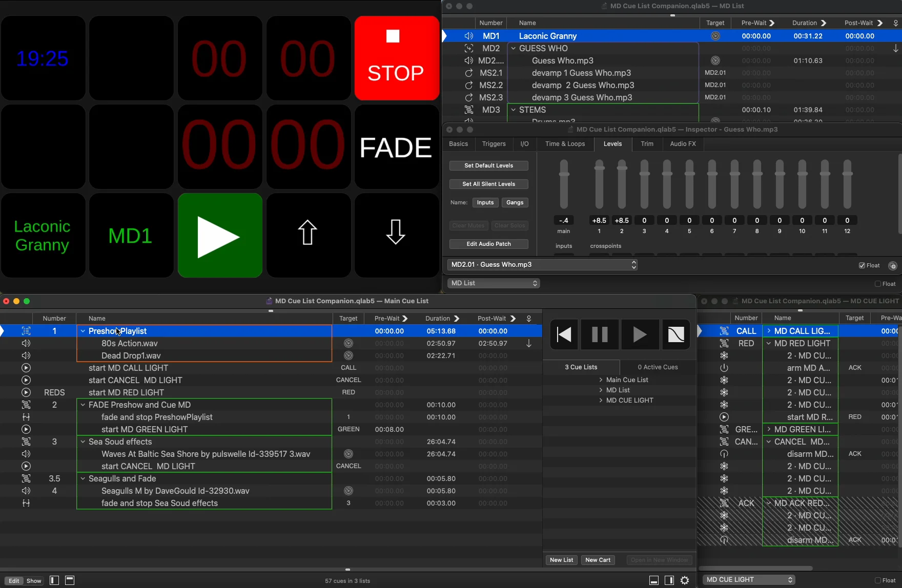Click the fade curve transport icon
The height and width of the screenshot is (588, 902).
pyautogui.click(x=676, y=335)
